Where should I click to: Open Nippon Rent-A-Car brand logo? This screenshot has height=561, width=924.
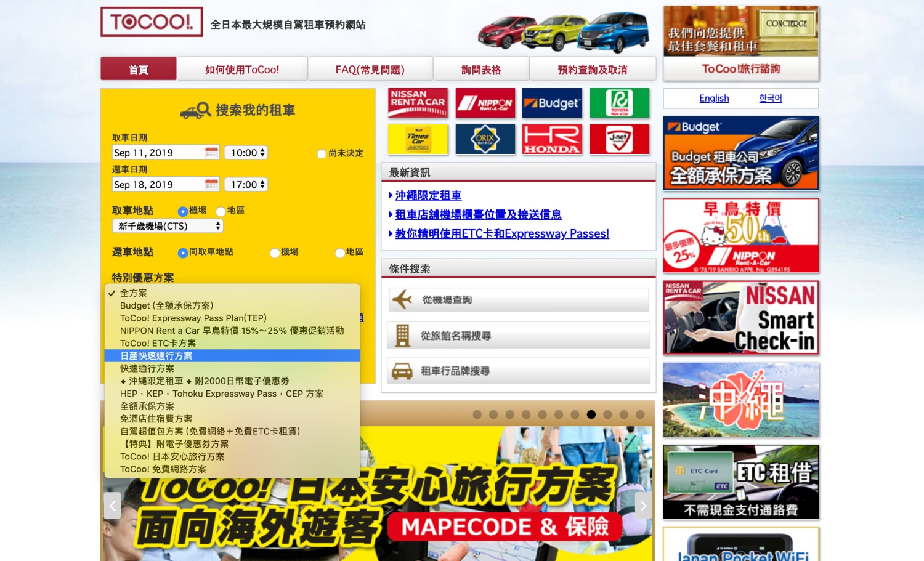point(485,102)
